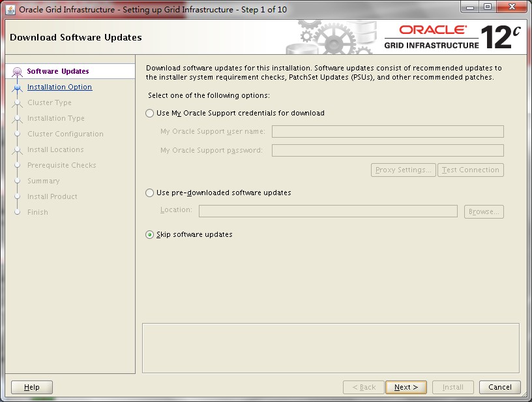Click the My Oracle Support user name field
The width and height of the screenshot is (532, 402).
tap(387, 131)
